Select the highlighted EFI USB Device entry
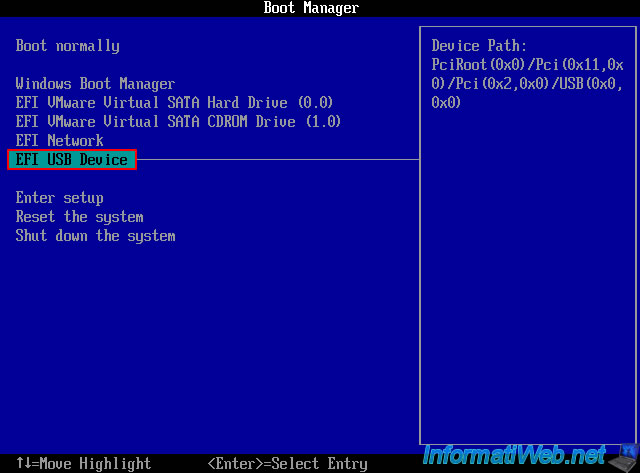 (x=72, y=160)
